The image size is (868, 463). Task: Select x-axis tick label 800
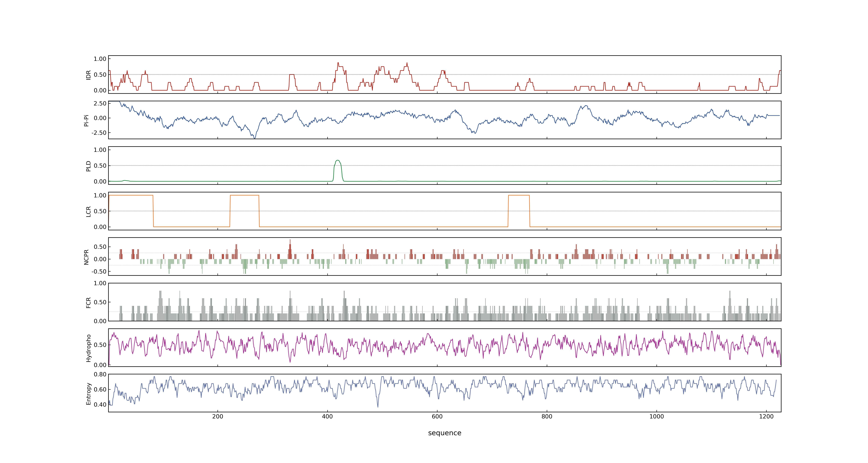pyautogui.click(x=547, y=416)
